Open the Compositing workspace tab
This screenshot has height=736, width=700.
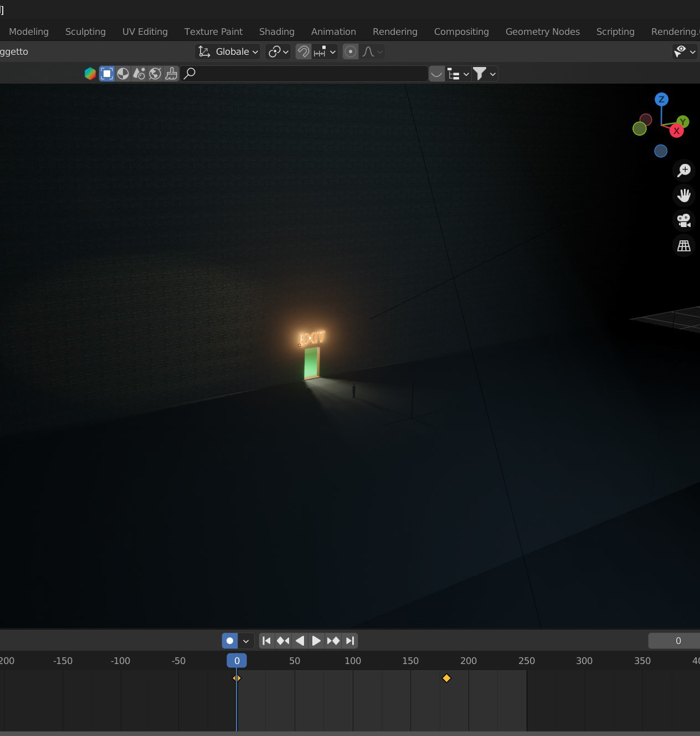pos(461,32)
